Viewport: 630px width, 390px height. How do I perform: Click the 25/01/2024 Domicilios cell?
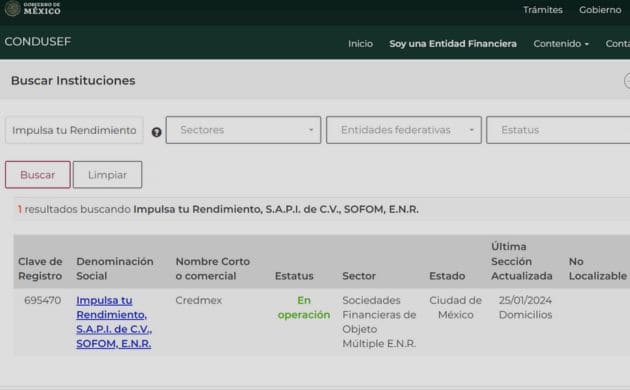tap(526, 308)
